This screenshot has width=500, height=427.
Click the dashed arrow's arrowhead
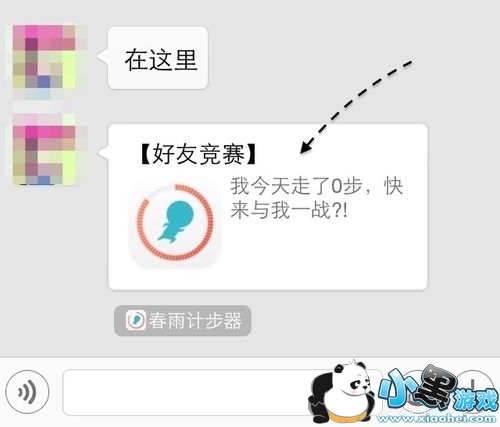click(307, 146)
